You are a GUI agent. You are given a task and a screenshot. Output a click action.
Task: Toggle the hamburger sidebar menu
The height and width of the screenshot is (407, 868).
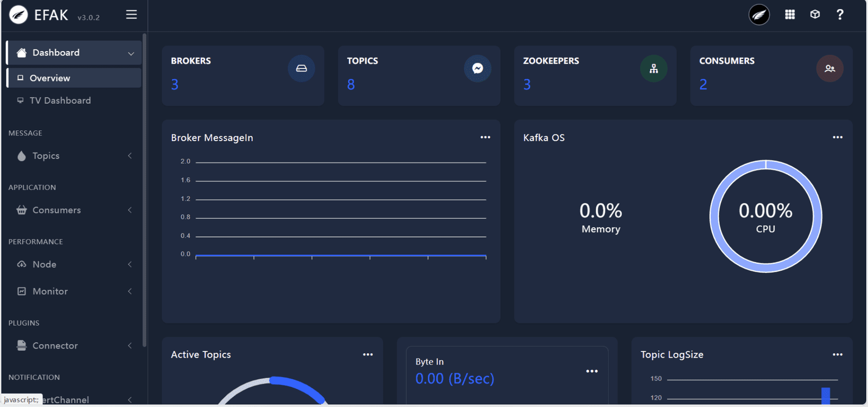click(131, 15)
